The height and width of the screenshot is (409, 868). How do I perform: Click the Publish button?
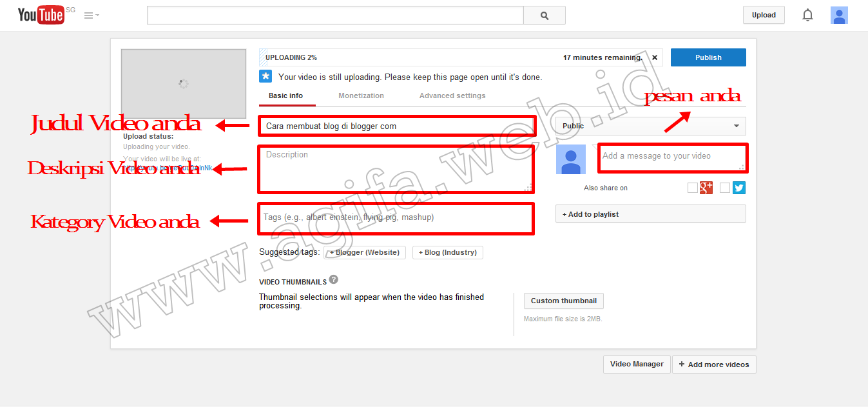708,57
